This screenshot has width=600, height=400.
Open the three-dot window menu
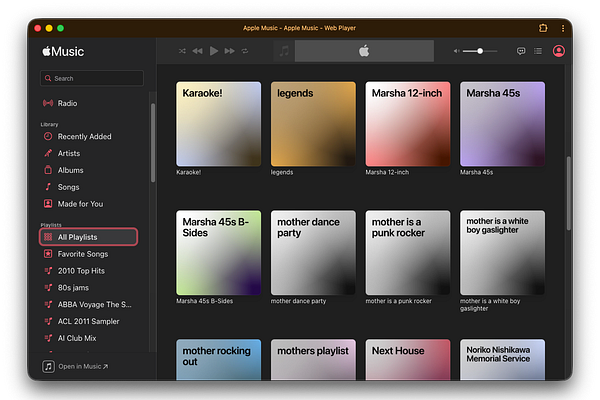(x=562, y=28)
